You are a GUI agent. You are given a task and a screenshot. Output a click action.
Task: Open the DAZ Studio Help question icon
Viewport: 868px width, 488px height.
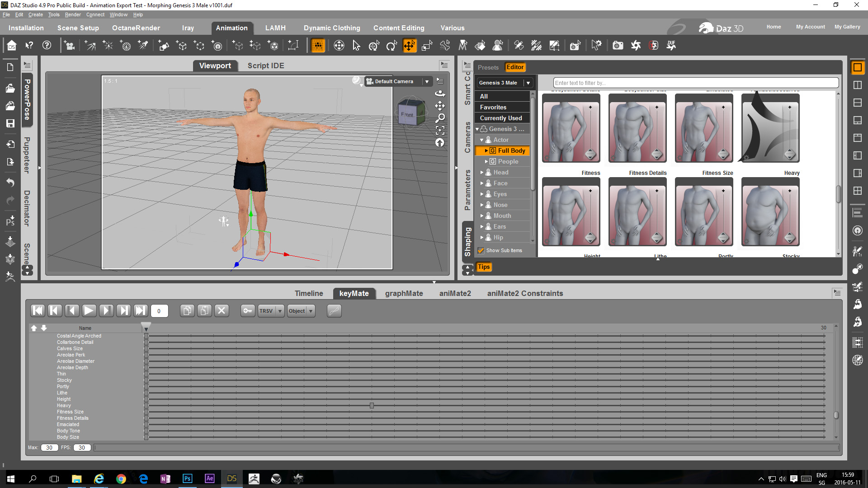[x=47, y=46]
